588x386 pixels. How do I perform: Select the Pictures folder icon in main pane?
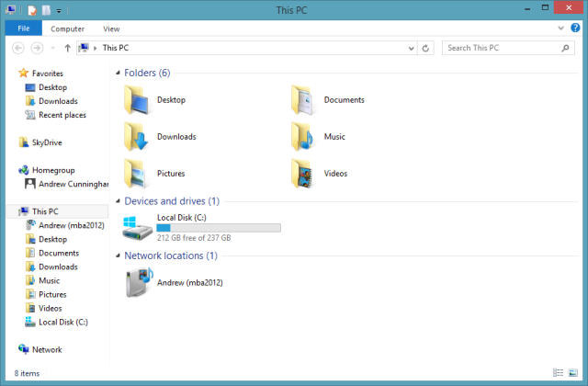point(135,174)
